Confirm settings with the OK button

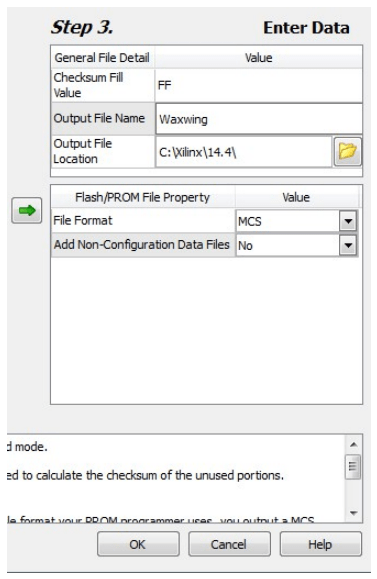point(138,544)
